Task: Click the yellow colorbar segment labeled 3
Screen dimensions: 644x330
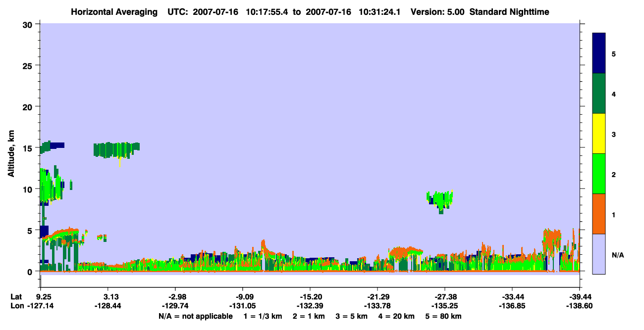Action: tap(599, 134)
